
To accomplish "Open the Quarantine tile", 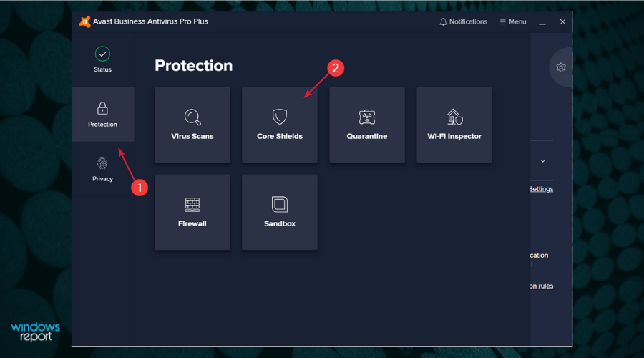I will click(367, 125).
